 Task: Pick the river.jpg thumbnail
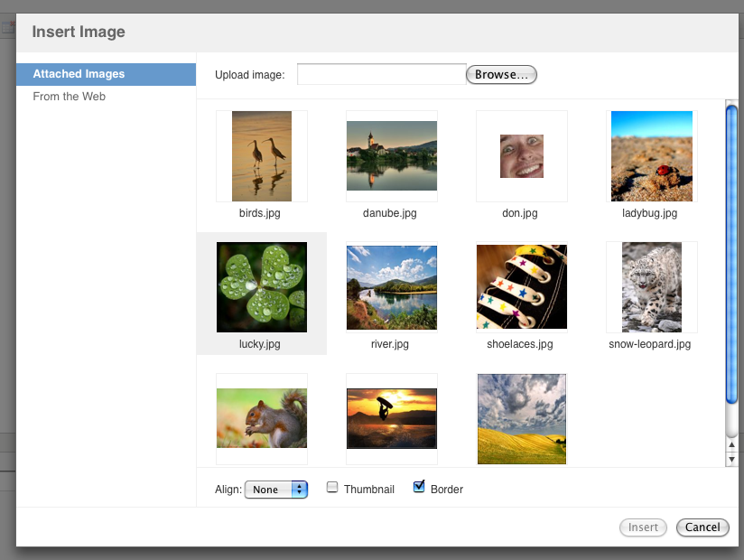point(392,287)
